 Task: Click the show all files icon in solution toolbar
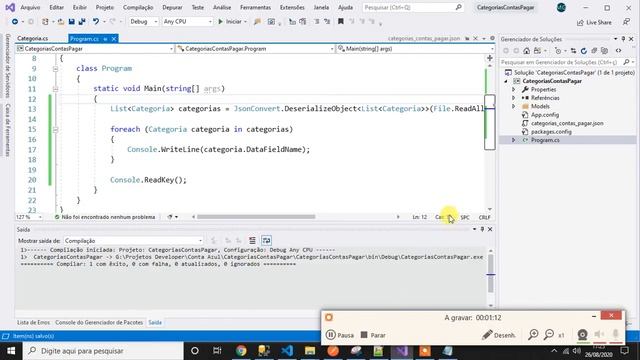[604, 51]
